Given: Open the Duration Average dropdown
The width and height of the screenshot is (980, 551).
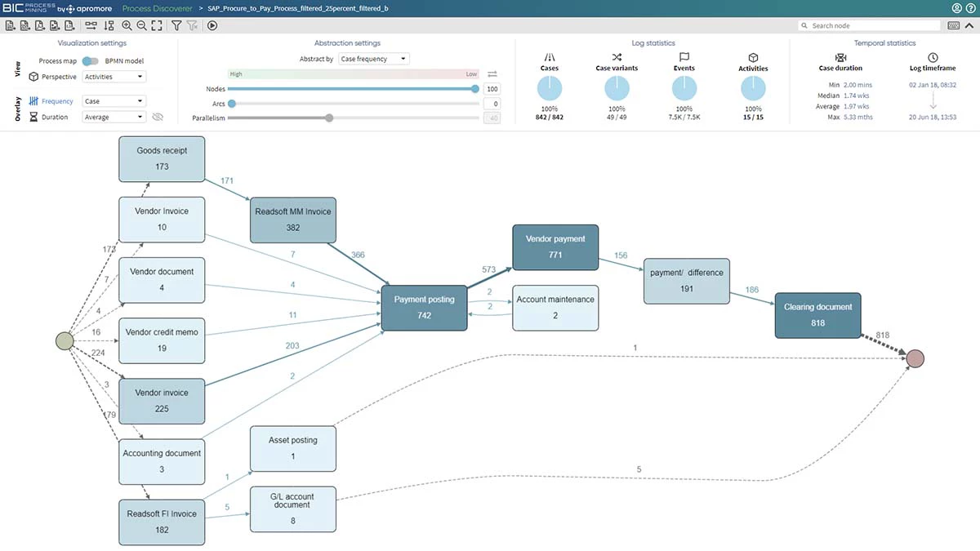Looking at the screenshot, I should coord(114,117).
